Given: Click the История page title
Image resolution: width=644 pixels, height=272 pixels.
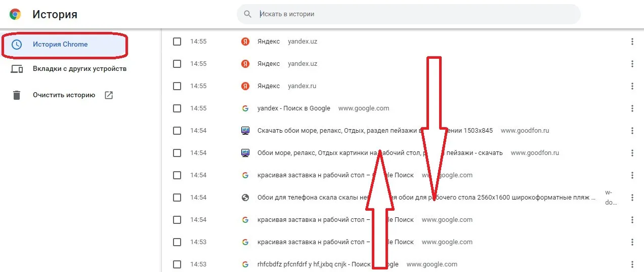Looking at the screenshot, I should coord(55,14).
